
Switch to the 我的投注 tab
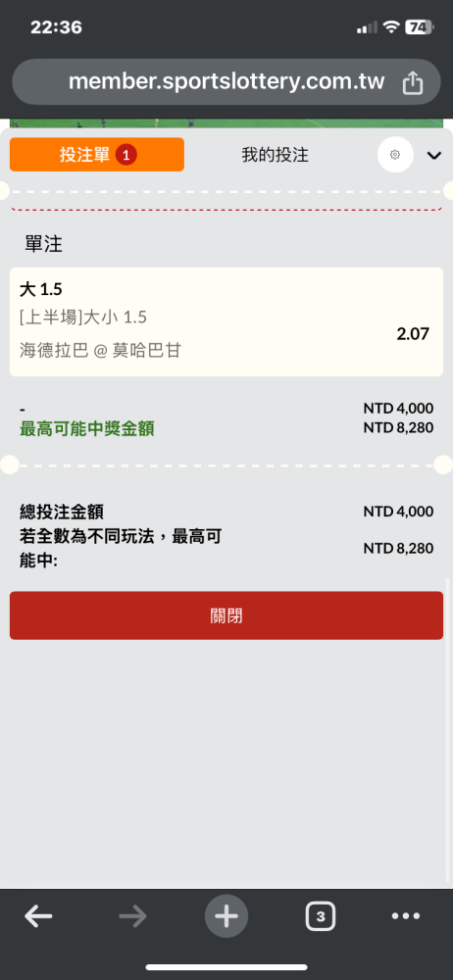(x=276, y=155)
